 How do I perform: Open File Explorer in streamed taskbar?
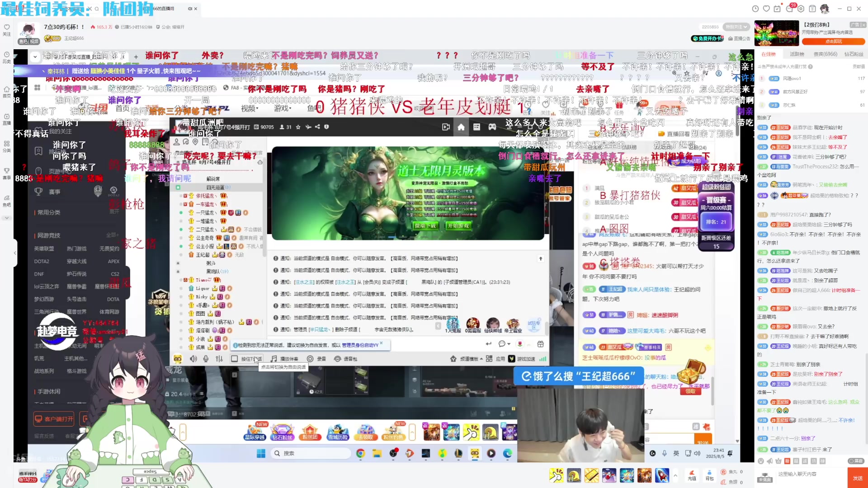[377, 453]
